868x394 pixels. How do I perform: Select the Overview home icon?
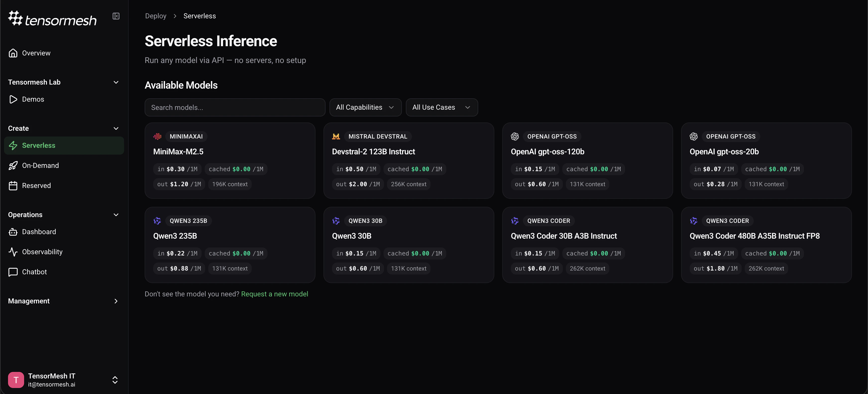(13, 53)
